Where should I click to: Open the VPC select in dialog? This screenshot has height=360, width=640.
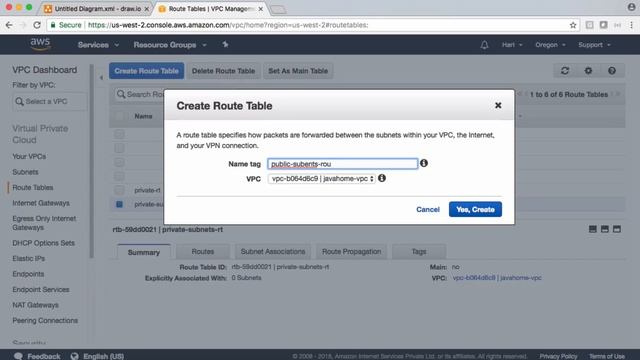point(322,178)
